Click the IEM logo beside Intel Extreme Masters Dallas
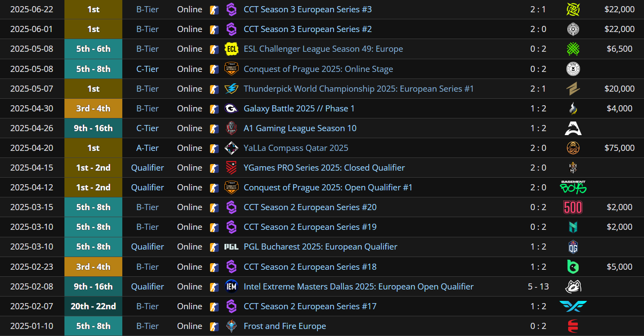The image size is (644, 336). click(231, 286)
